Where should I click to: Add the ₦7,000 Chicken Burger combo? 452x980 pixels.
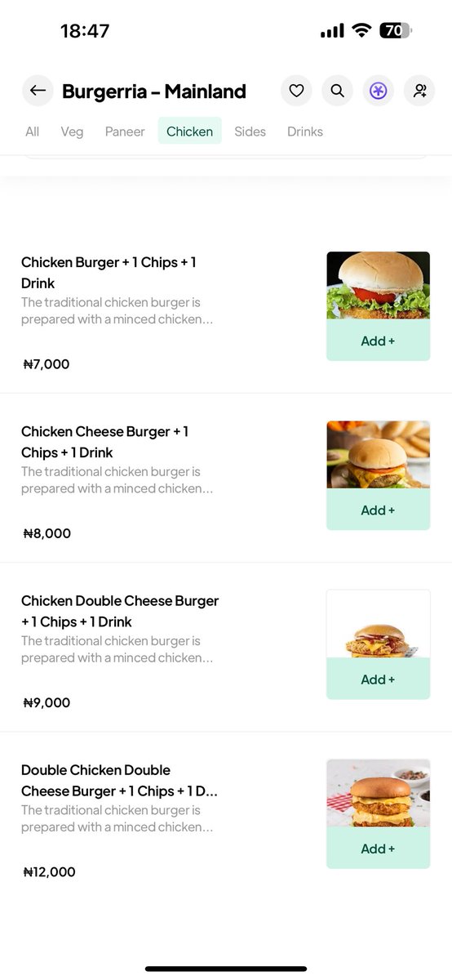coord(378,341)
